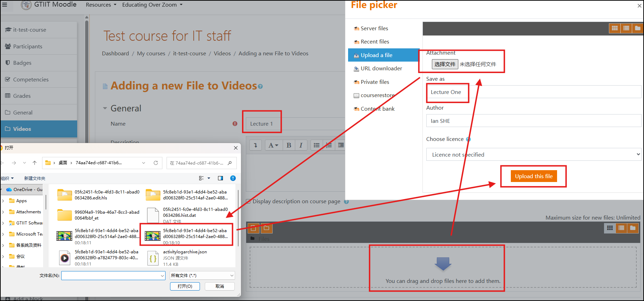Switch File picker to icon grid view
Viewport: 644px width, 301px height.
pos(615,28)
